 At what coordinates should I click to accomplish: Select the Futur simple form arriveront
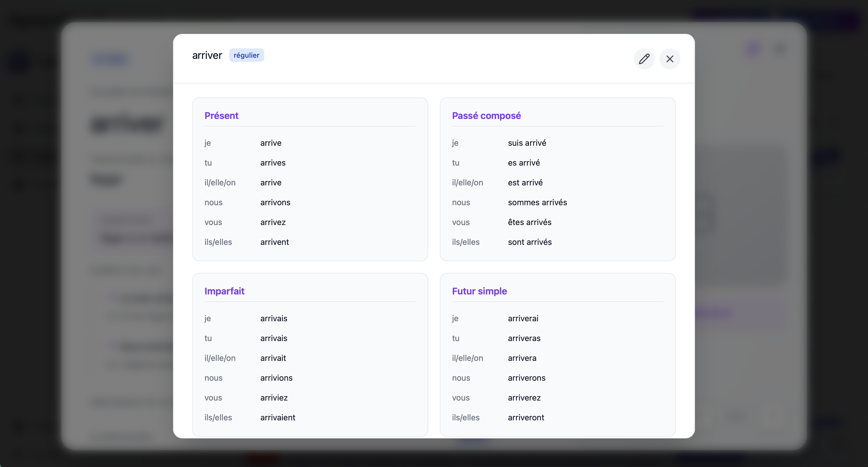pyautogui.click(x=526, y=417)
